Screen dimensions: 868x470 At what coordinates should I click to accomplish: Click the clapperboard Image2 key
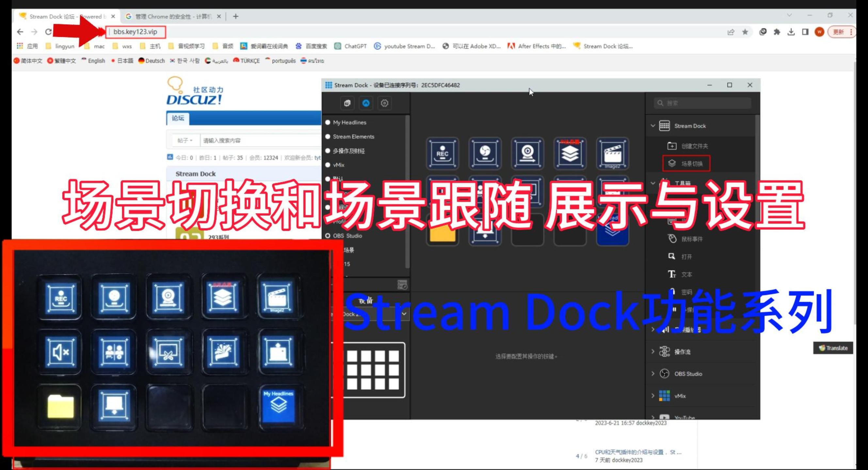612,153
